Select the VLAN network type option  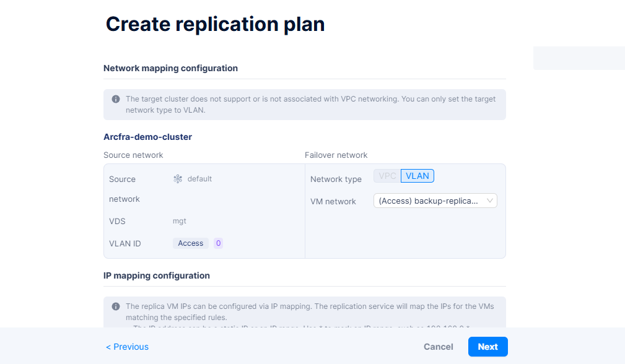point(417,176)
